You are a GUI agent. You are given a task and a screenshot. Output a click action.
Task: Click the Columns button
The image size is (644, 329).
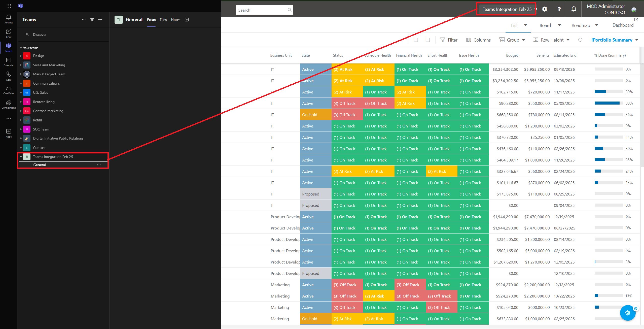pyautogui.click(x=478, y=40)
